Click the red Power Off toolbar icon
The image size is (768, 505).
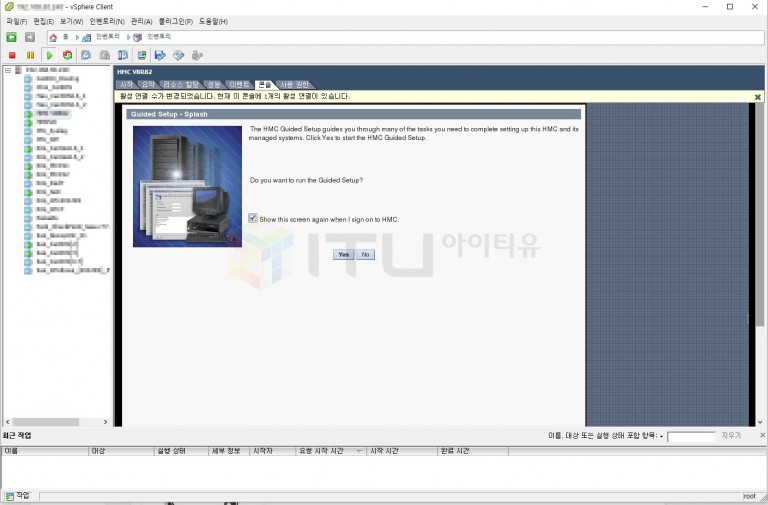click(12, 55)
